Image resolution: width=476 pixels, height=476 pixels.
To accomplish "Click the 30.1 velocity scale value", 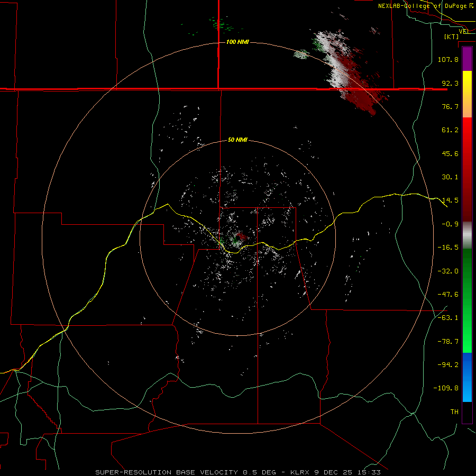I will [x=450, y=177].
